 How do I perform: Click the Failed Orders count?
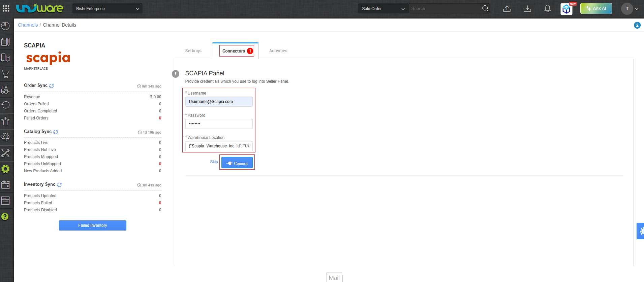160,118
